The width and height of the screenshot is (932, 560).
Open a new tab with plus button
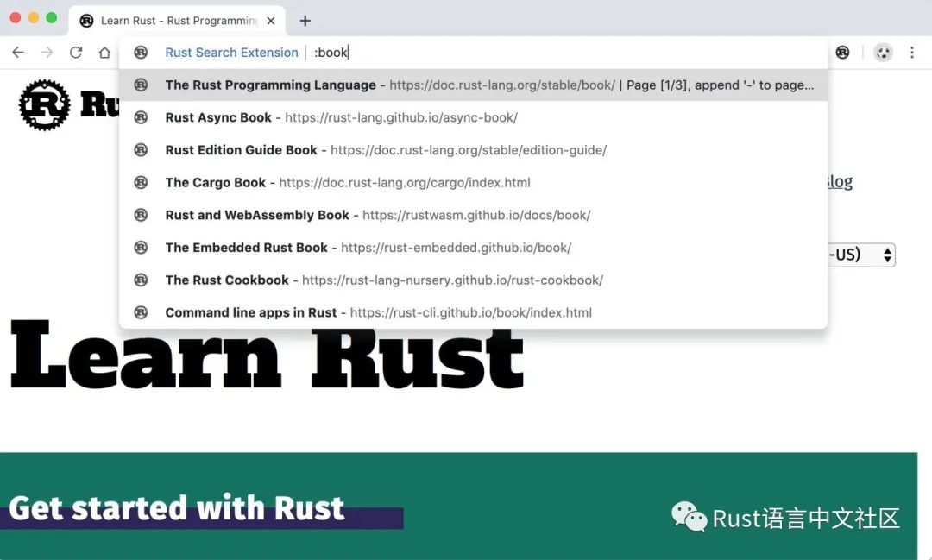[x=305, y=21]
